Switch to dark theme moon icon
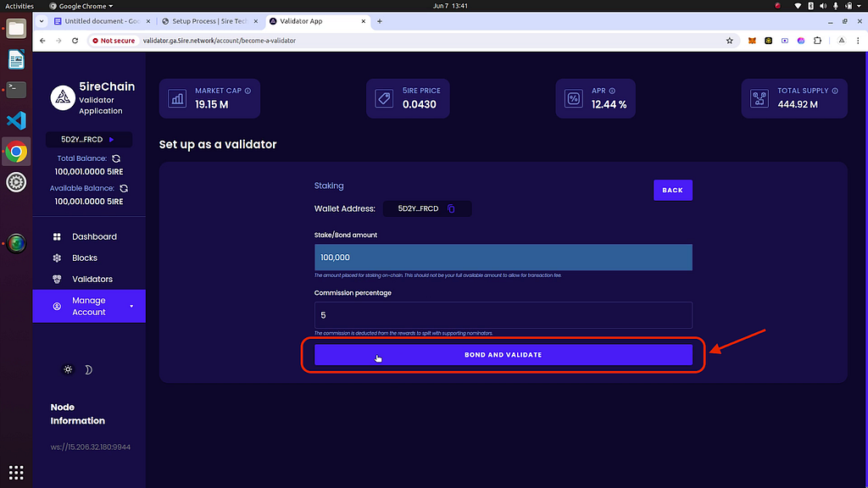The height and width of the screenshot is (488, 868). pos(88,369)
